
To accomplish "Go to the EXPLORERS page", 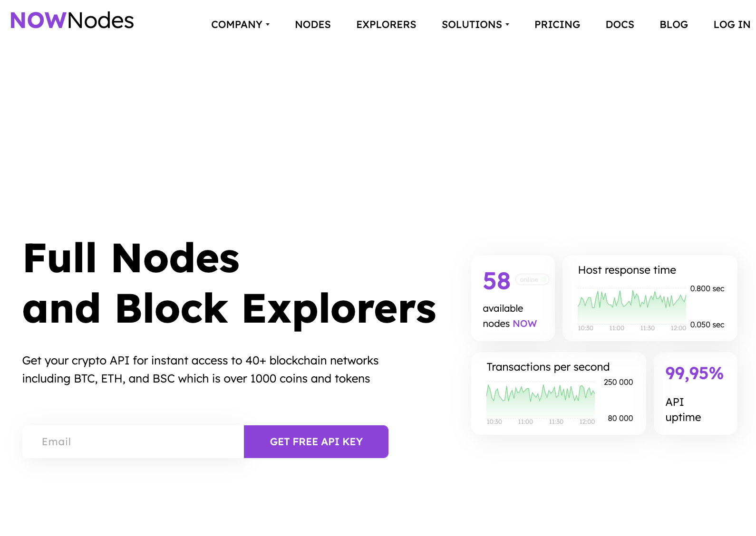I will pyautogui.click(x=386, y=25).
